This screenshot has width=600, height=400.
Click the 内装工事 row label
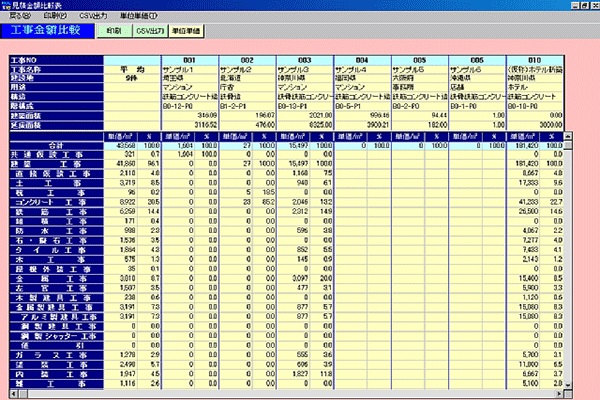click(x=56, y=374)
